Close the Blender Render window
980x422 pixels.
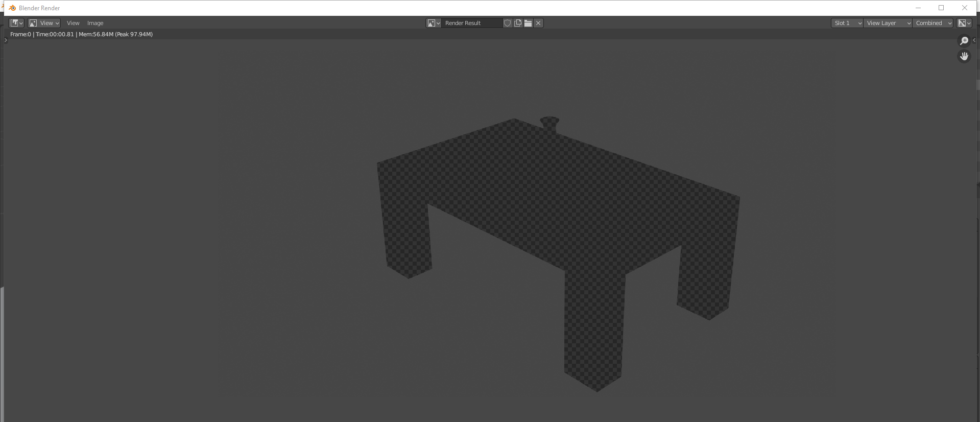(x=965, y=8)
